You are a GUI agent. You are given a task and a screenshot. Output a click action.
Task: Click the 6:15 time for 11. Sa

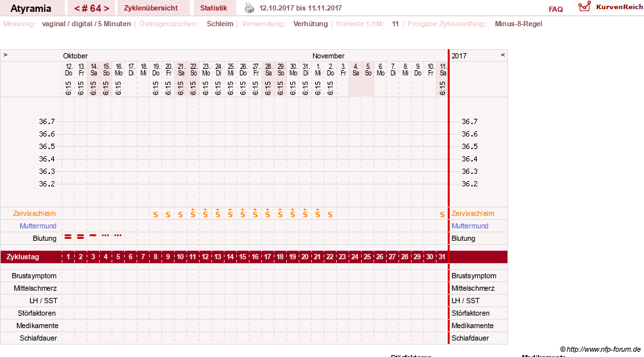click(x=442, y=88)
